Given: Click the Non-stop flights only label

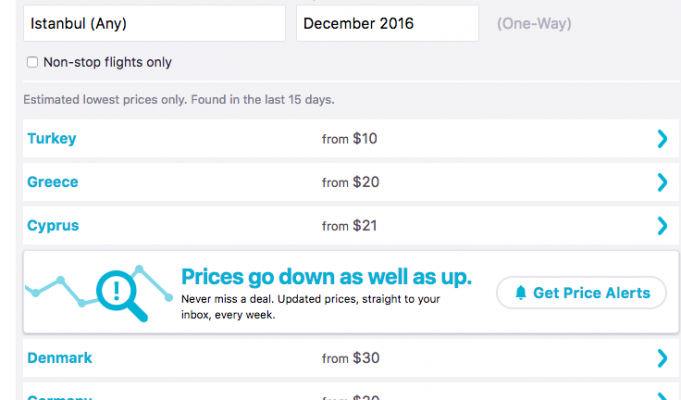Looking at the screenshot, I should 107,62.
